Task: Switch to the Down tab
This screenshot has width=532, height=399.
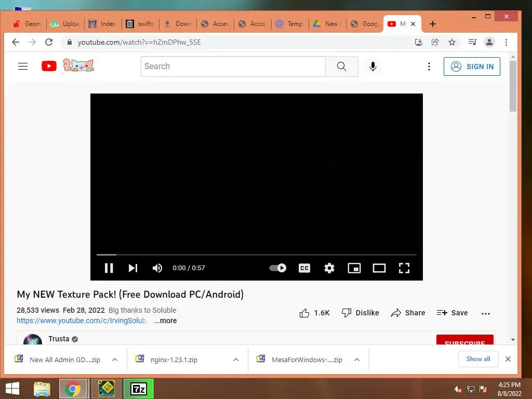Action: (178, 24)
